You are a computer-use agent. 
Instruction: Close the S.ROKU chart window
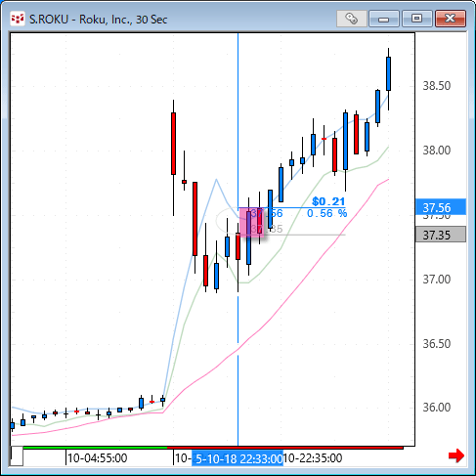pyautogui.click(x=451, y=19)
